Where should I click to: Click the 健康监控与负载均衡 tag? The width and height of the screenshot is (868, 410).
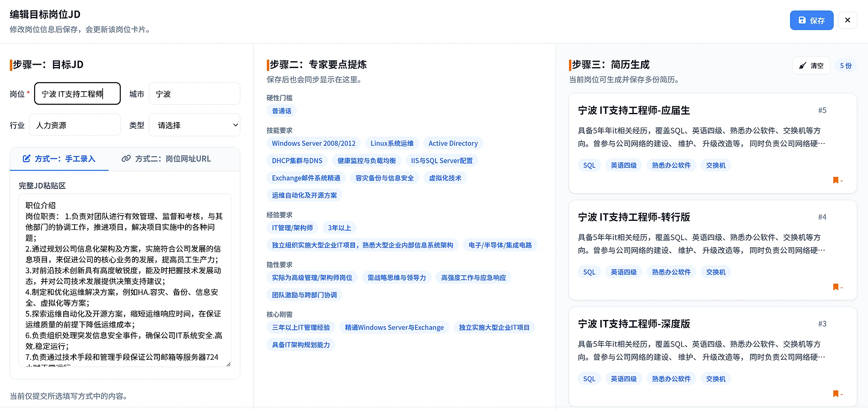[x=367, y=160]
